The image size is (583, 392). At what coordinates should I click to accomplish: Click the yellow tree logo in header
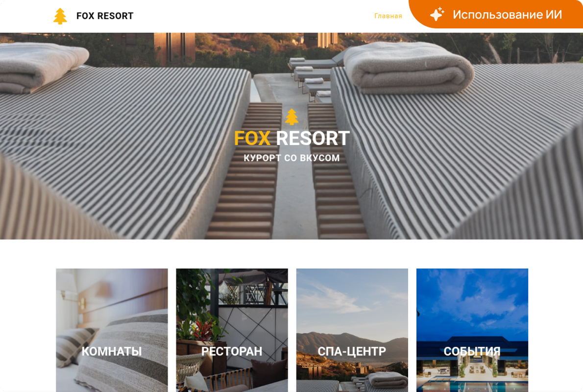point(60,16)
